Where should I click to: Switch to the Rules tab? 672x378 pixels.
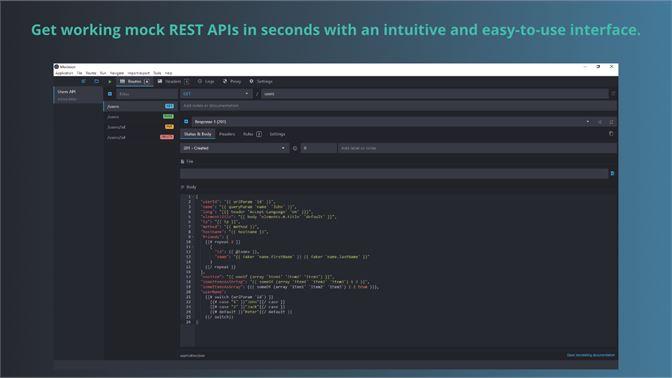252,134
